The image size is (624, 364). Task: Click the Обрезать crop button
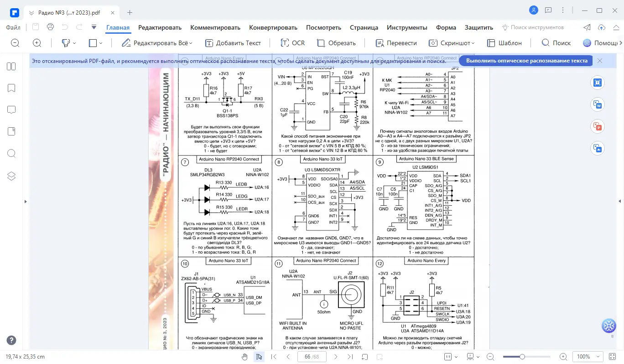tap(336, 43)
